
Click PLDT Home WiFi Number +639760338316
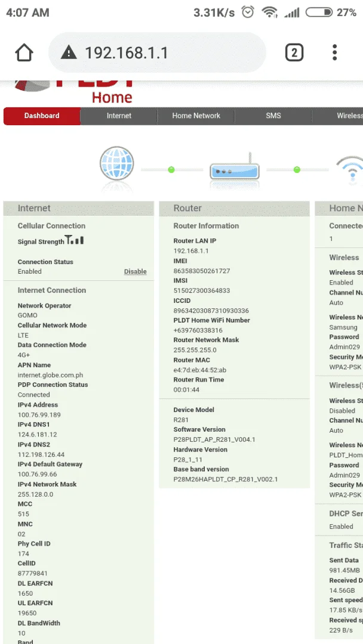click(x=198, y=330)
